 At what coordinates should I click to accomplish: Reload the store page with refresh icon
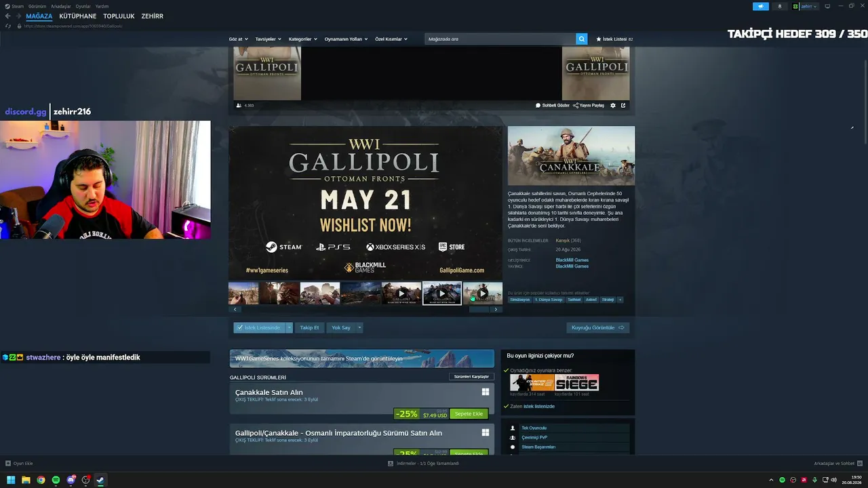click(8, 26)
